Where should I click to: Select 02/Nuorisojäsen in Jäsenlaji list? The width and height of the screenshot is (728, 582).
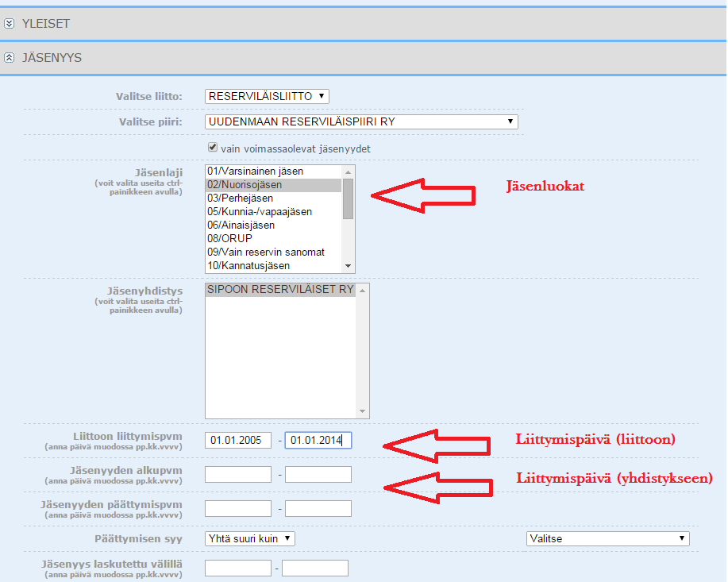[x=273, y=185]
